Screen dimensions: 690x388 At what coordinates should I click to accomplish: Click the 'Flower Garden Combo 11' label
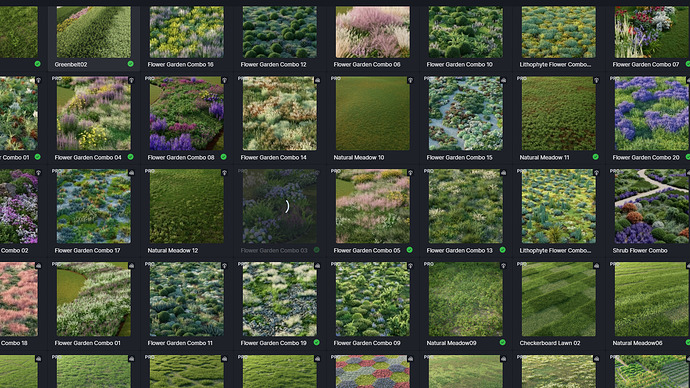(x=180, y=343)
